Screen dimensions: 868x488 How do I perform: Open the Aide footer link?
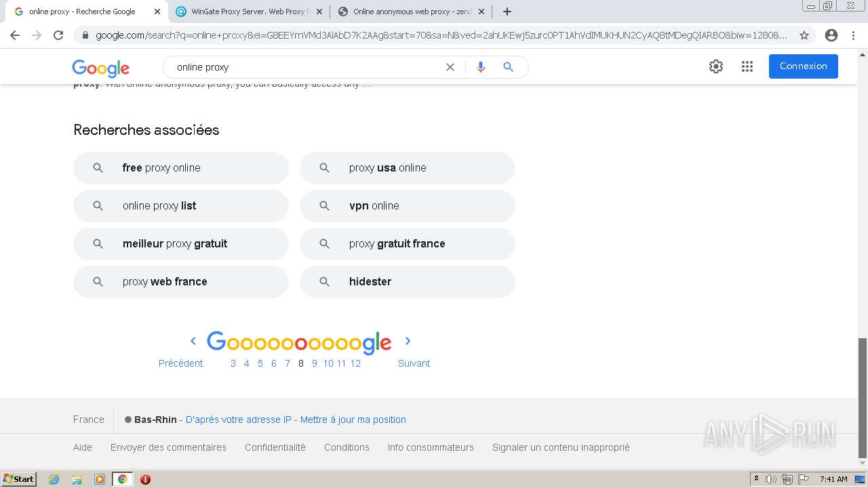click(83, 447)
